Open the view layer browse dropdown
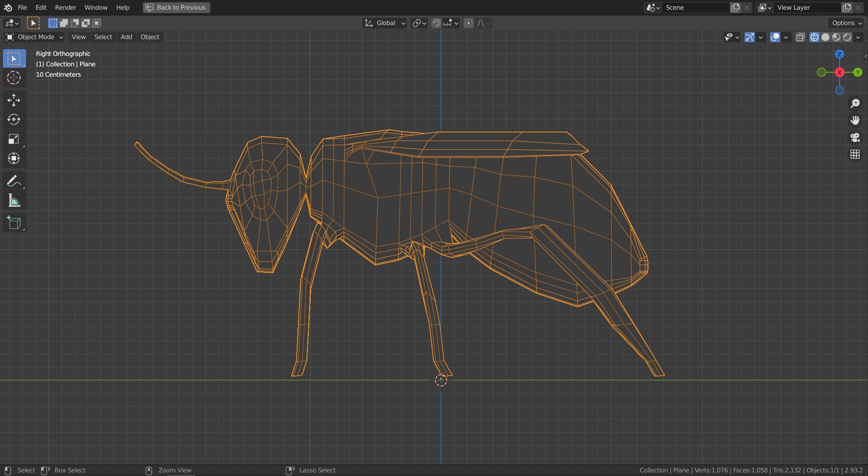The height and width of the screenshot is (476, 868). (765, 8)
